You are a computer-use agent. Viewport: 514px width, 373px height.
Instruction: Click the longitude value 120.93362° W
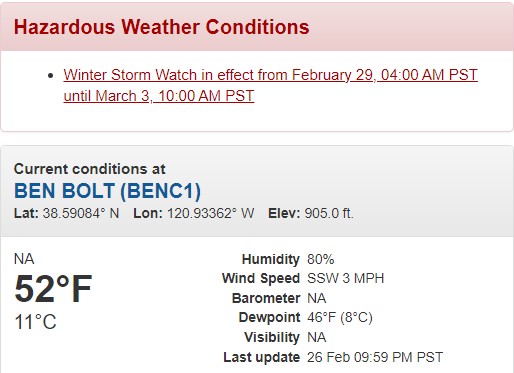(x=211, y=213)
